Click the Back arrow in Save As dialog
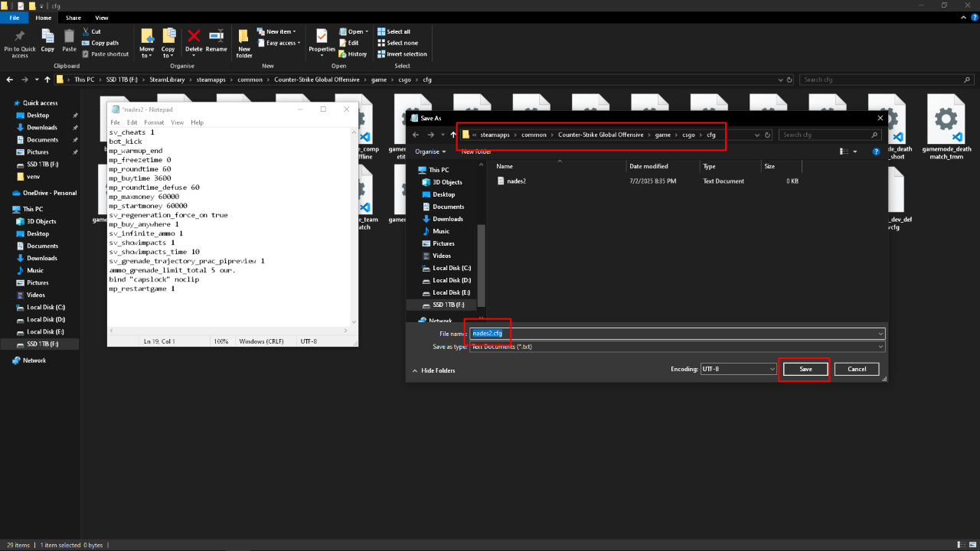This screenshot has width=980, height=551. coord(416,135)
